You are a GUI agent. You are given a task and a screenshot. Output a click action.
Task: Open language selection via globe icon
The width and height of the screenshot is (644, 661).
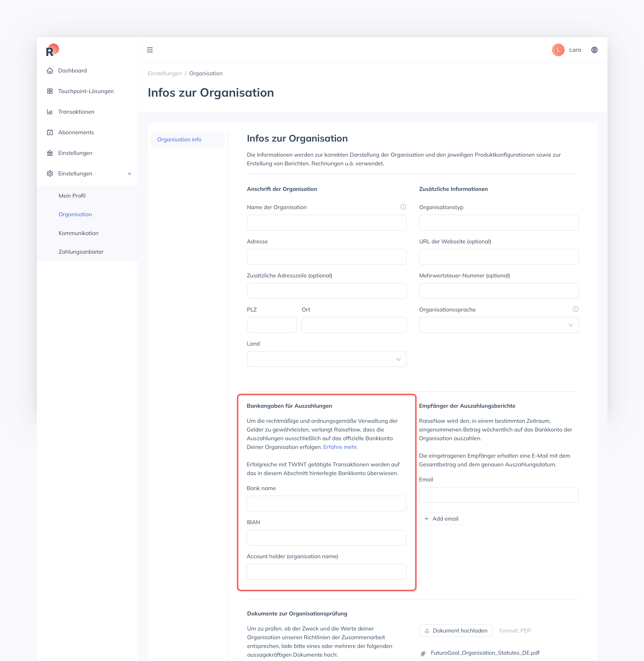point(594,50)
